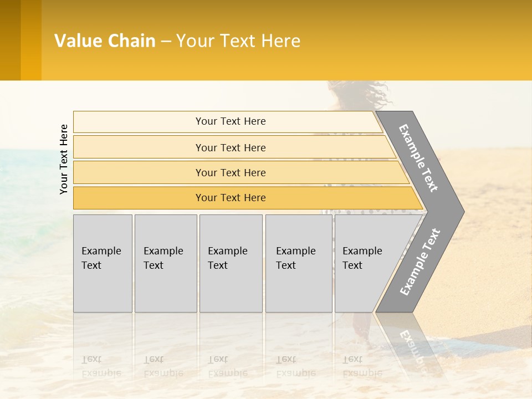532x399 pixels.
Task: Click the third "Your Text Here" bar from top
Action: pyautogui.click(x=230, y=172)
